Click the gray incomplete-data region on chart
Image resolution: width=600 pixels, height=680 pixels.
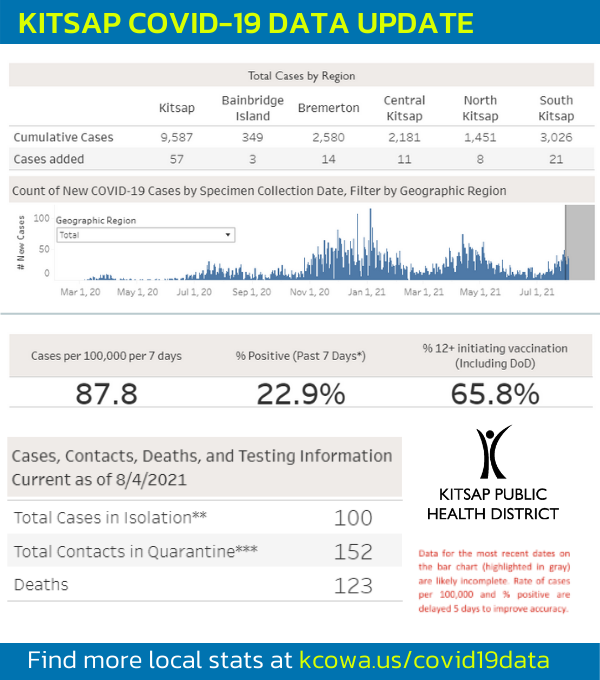580,242
